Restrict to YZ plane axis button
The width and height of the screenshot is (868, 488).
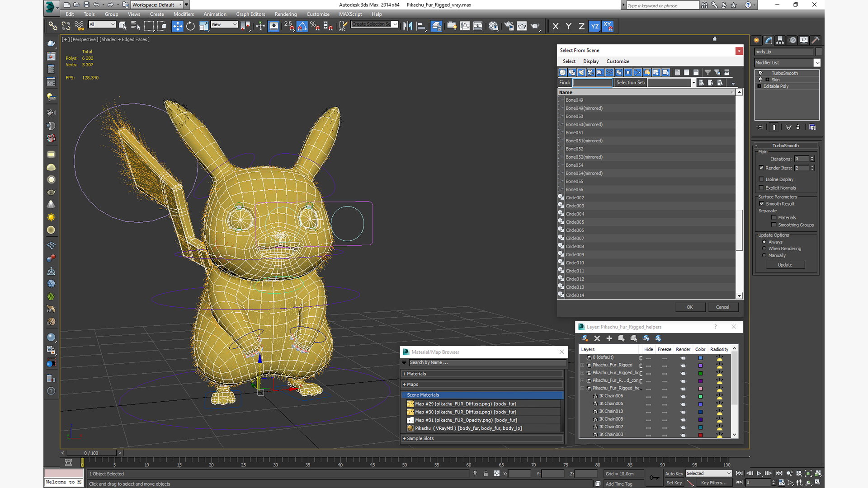pos(594,26)
